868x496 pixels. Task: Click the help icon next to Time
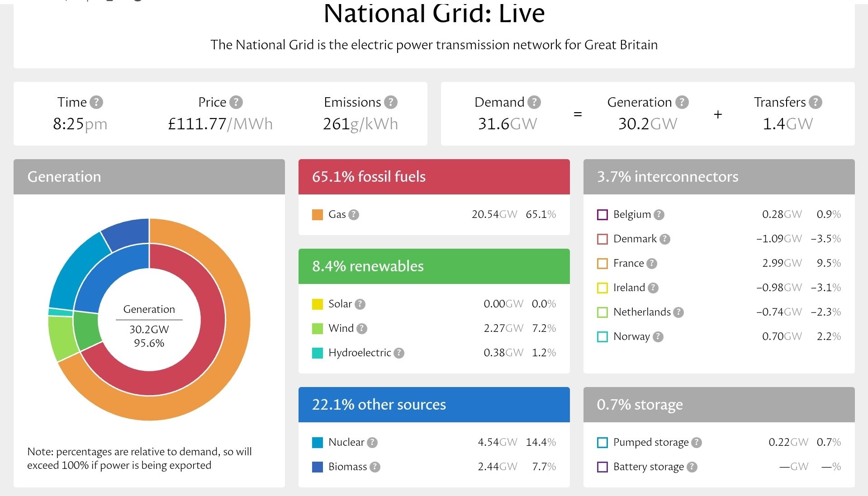96,102
